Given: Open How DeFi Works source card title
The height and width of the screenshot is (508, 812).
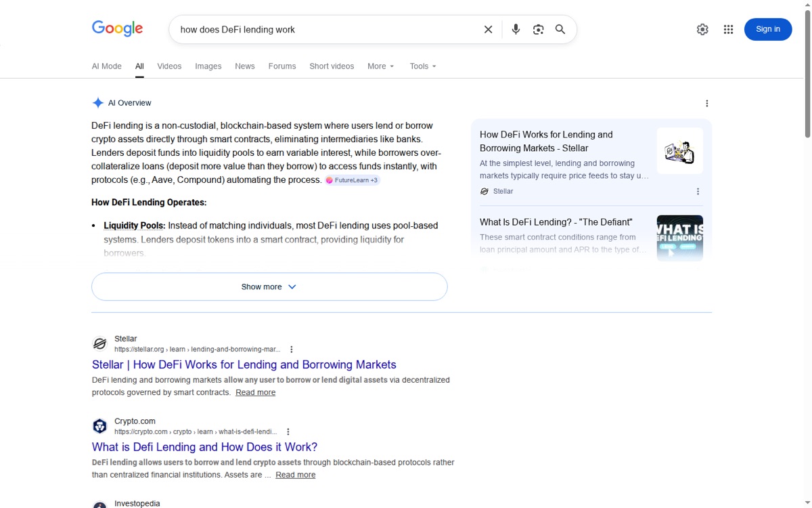Looking at the screenshot, I should point(546,141).
